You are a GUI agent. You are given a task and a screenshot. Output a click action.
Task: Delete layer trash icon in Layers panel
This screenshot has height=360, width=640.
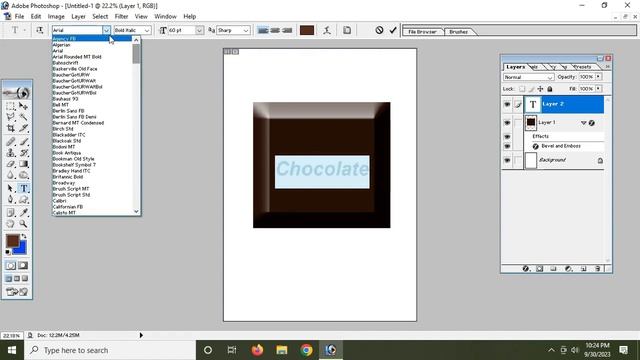point(598,269)
